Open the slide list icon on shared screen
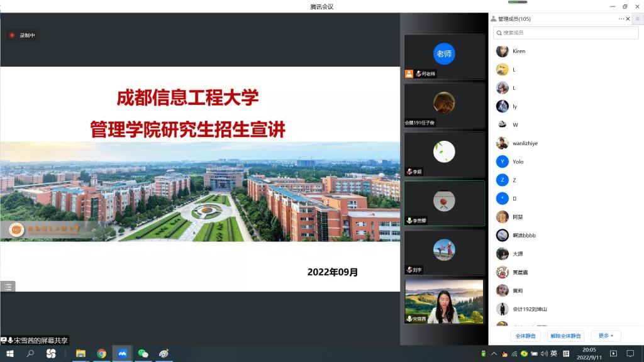 tap(8, 287)
